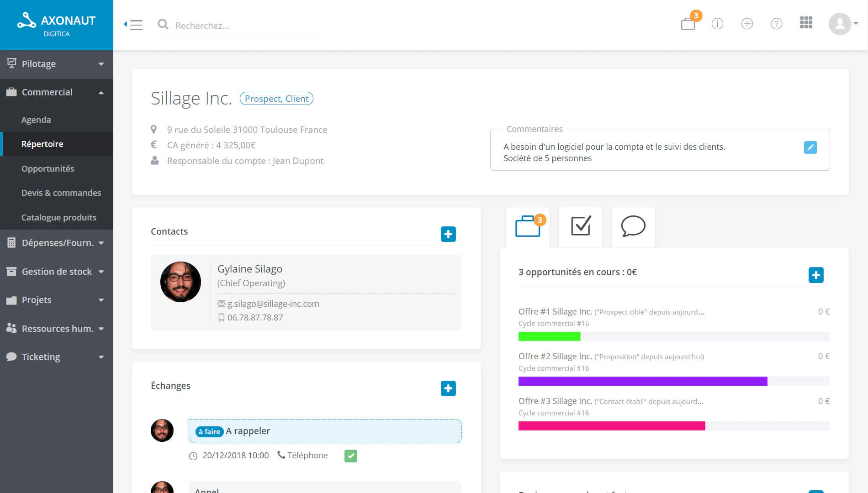The width and height of the screenshot is (868, 493).
Task: Open the A rappeler exchange entry
Action: point(325,431)
